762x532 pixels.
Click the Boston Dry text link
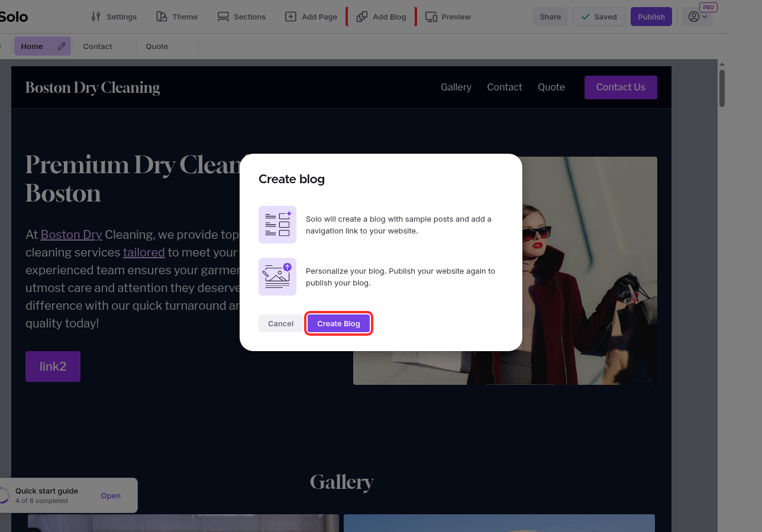(72, 235)
